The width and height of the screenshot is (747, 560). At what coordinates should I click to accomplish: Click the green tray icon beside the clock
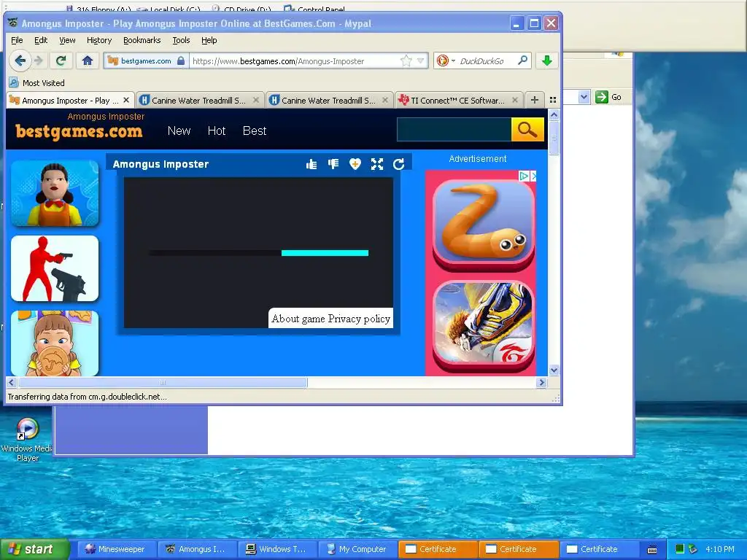click(x=680, y=549)
